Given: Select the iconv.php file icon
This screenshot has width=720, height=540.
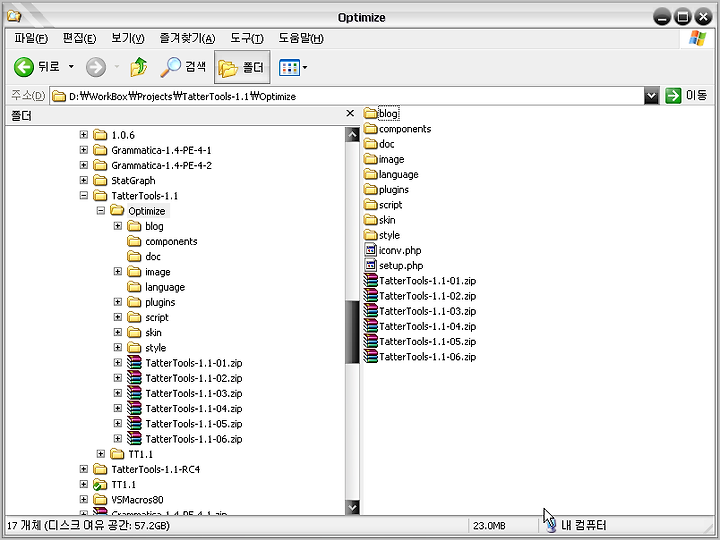Looking at the screenshot, I should click(x=371, y=249).
